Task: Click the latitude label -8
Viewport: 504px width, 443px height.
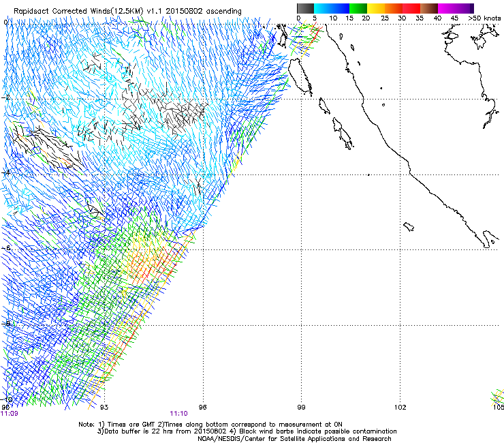Action: click(x=7, y=323)
